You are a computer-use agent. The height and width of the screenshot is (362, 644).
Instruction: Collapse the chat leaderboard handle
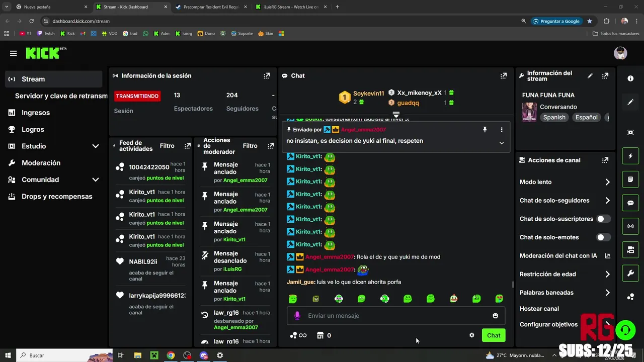pyautogui.click(x=396, y=115)
